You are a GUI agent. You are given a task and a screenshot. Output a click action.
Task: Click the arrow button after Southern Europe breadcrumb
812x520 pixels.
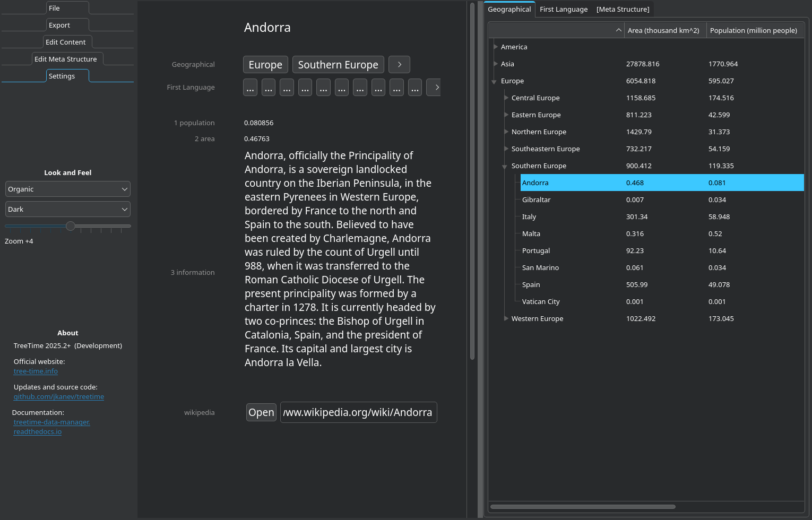[399, 64]
